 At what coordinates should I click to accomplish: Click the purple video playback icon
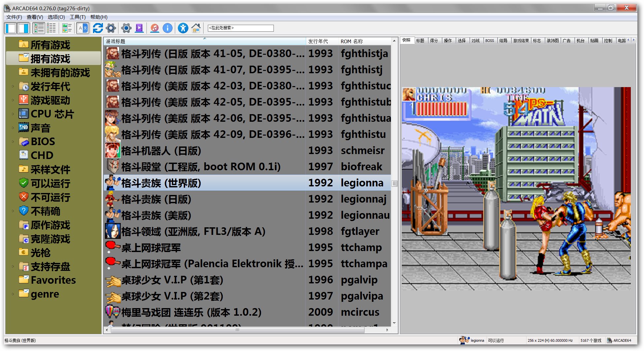coord(139,28)
